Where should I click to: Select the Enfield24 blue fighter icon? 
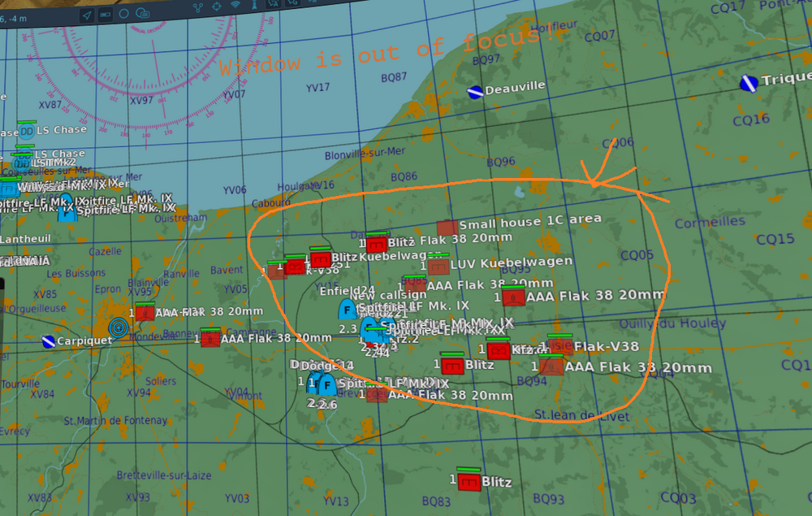click(347, 310)
